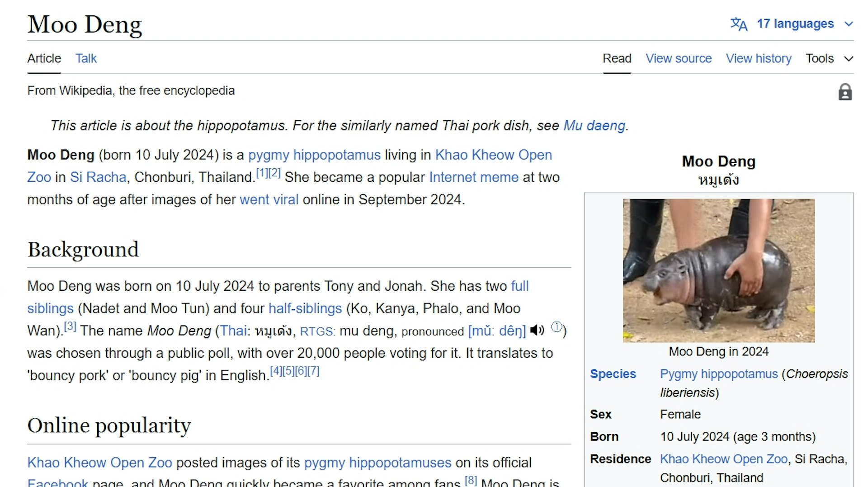
Task: Open the audio info icon beside speaker
Action: click(x=557, y=326)
